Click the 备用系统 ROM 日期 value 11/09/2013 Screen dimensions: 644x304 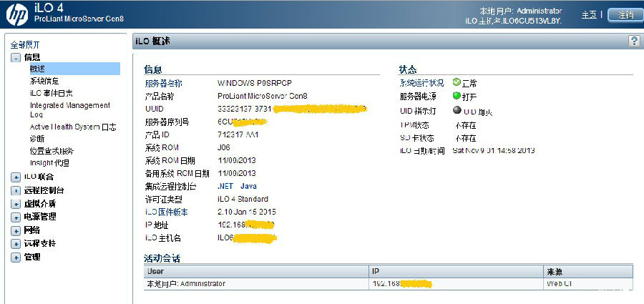coord(237,173)
